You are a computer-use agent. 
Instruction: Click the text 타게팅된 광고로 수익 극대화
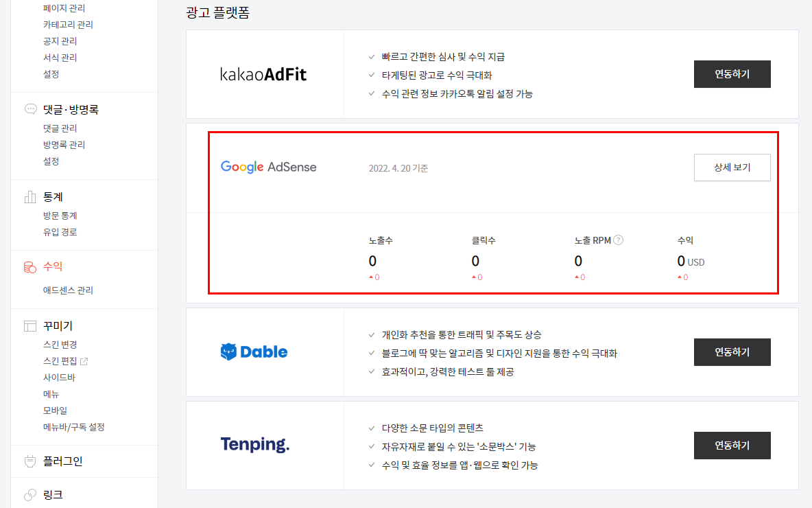click(x=437, y=75)
